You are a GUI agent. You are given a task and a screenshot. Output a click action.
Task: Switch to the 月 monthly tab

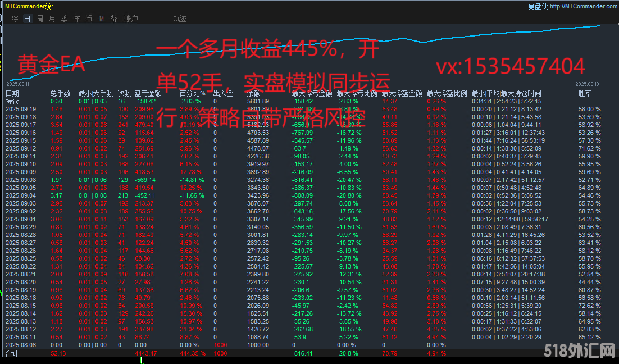point(52,19)
